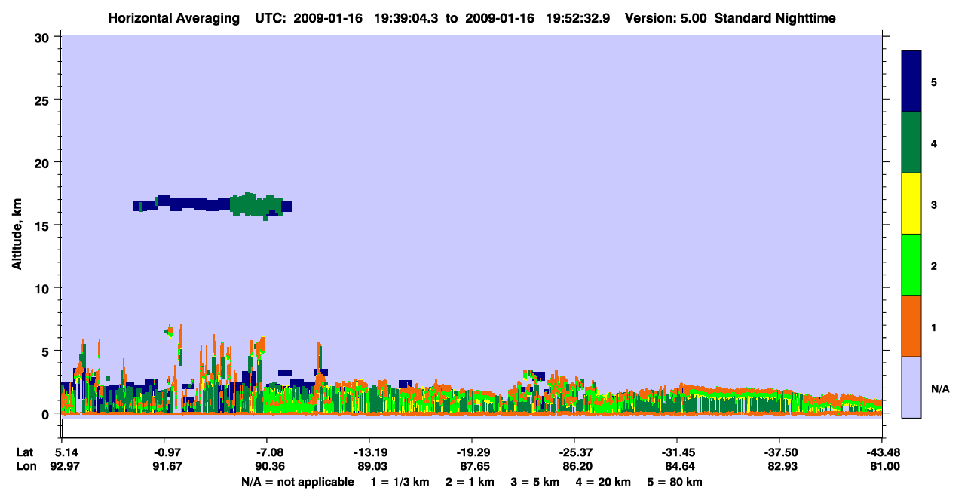Click latitude value -31.45
This screenshot has width=980, height=503.
point(676,452)
